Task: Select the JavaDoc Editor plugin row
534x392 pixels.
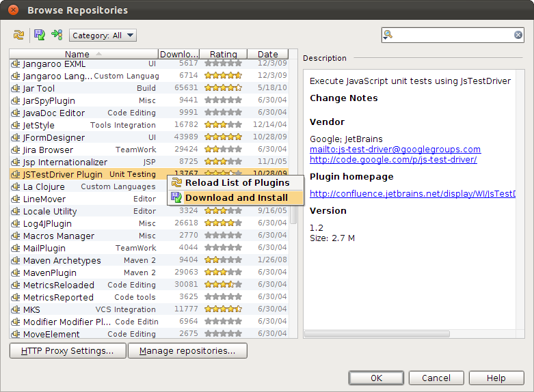Action: click(149, 113)
